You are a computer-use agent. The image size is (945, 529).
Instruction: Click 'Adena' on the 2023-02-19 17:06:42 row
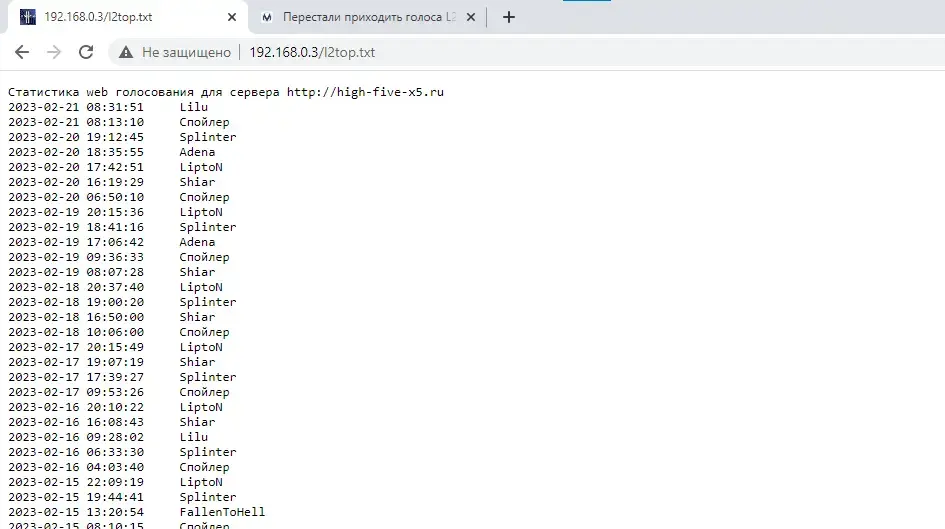point(197,242)
